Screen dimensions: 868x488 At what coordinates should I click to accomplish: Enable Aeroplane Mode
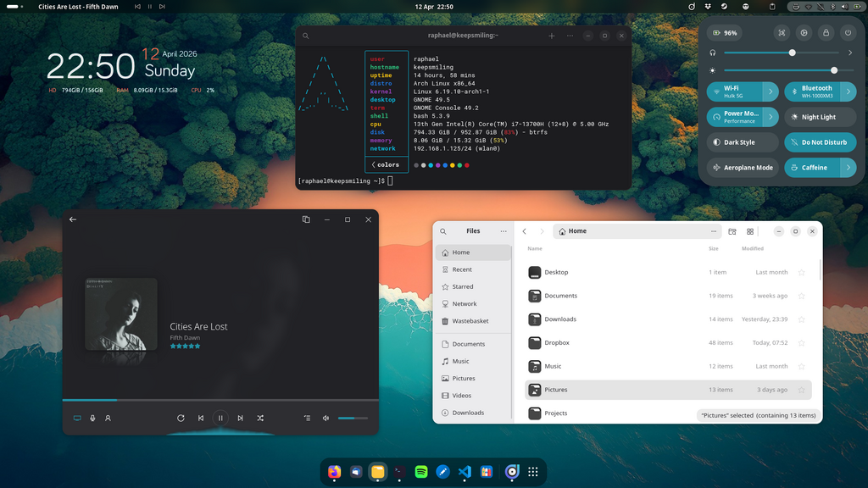pos(743,168)
